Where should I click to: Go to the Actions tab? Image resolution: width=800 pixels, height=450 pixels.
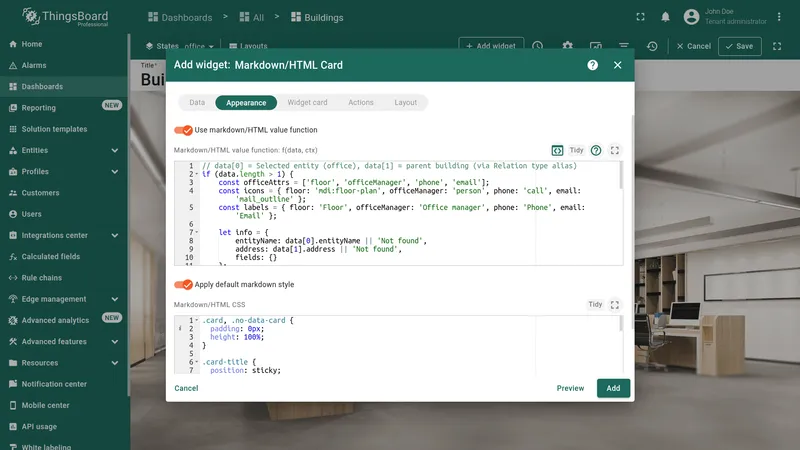[361, 103]
